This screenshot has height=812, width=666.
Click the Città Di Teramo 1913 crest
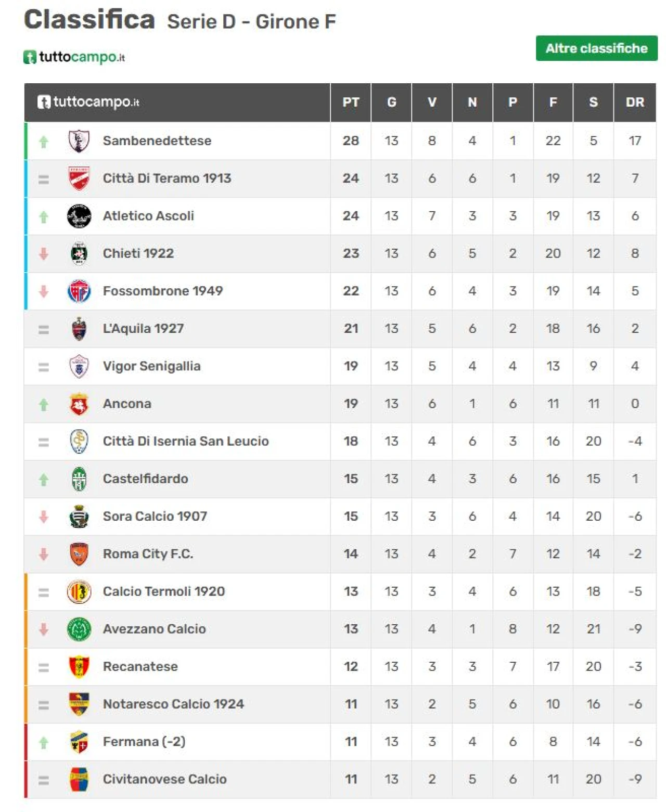[79, 178]
